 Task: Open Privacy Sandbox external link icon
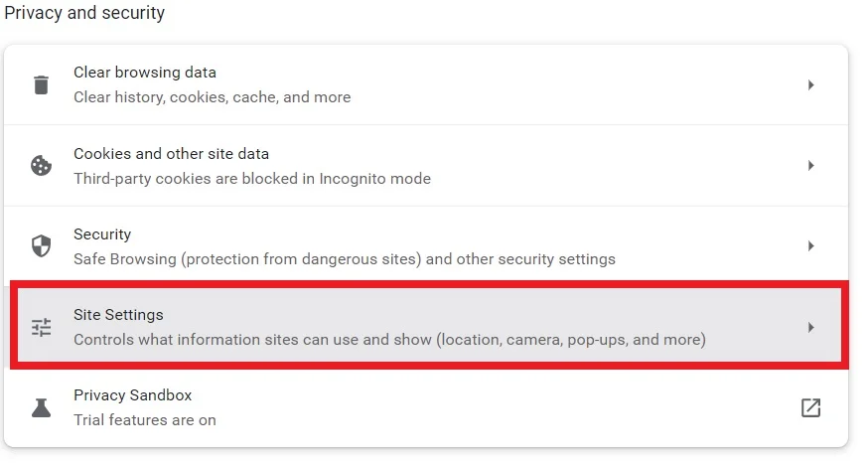point(810,407)
